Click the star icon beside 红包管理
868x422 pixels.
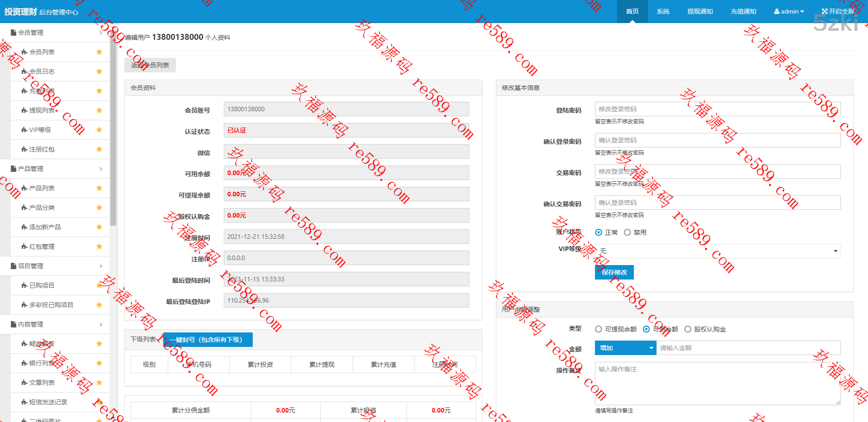tap(99, 247)
